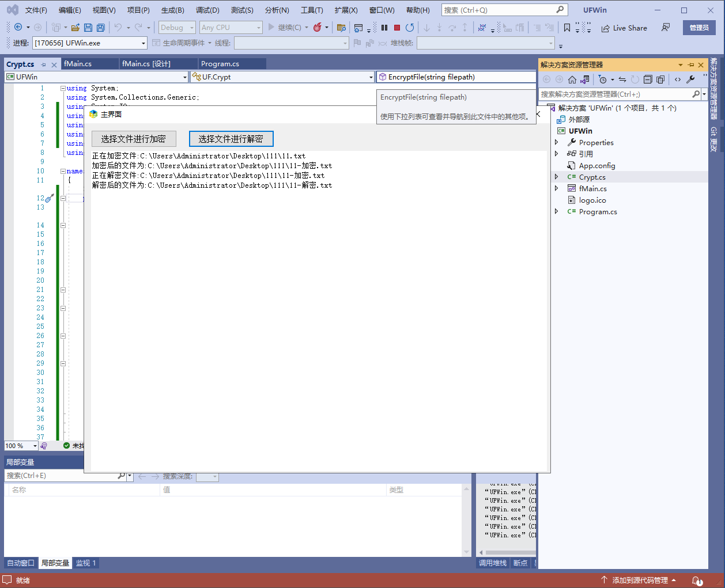Click the save all icon

pos(100,27)
